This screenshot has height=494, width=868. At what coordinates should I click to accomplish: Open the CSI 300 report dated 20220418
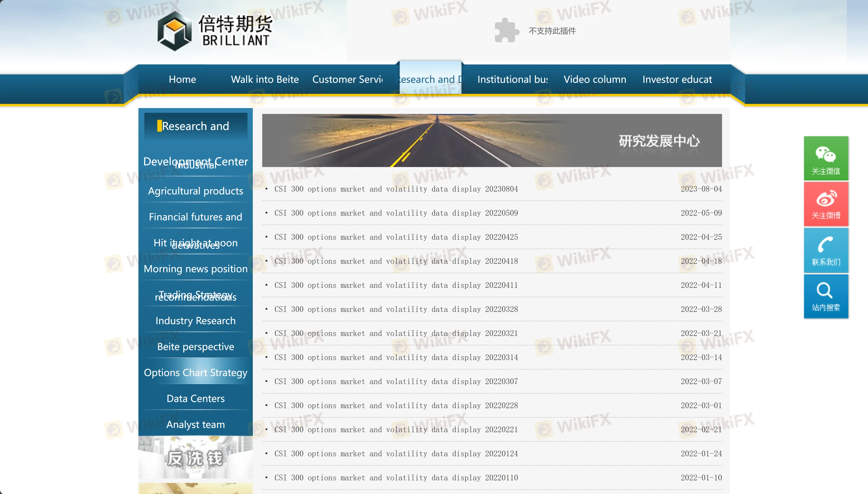tap(396, 261)
